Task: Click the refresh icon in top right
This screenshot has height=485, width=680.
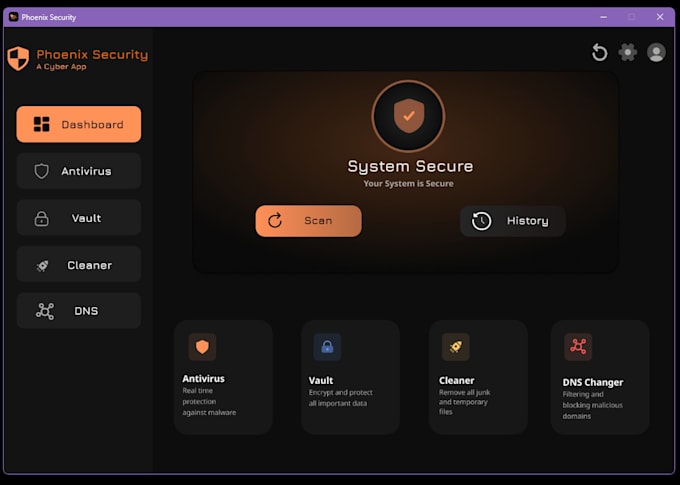Action: click(600, 52)
